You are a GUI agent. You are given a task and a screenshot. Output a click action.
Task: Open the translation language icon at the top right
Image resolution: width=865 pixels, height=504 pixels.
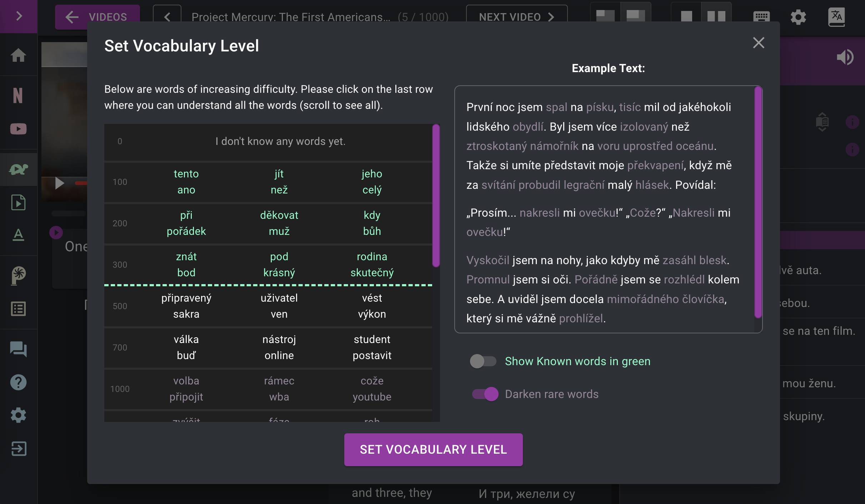pyautogui.click(x=836, y=17)
